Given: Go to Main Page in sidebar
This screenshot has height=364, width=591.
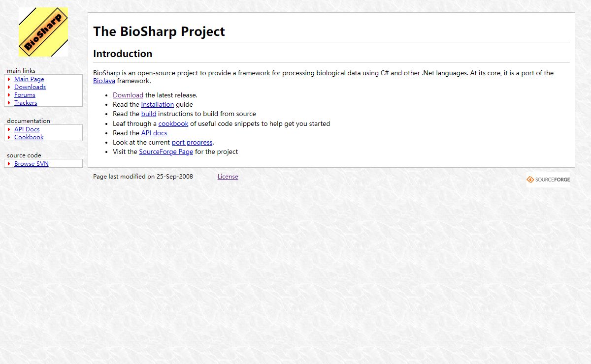Looking at the screenshot, I should 29,79.
